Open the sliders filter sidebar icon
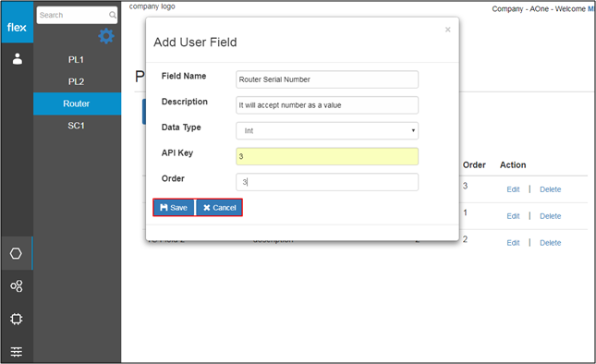596x364 pixels. click(x=17, y=351)
